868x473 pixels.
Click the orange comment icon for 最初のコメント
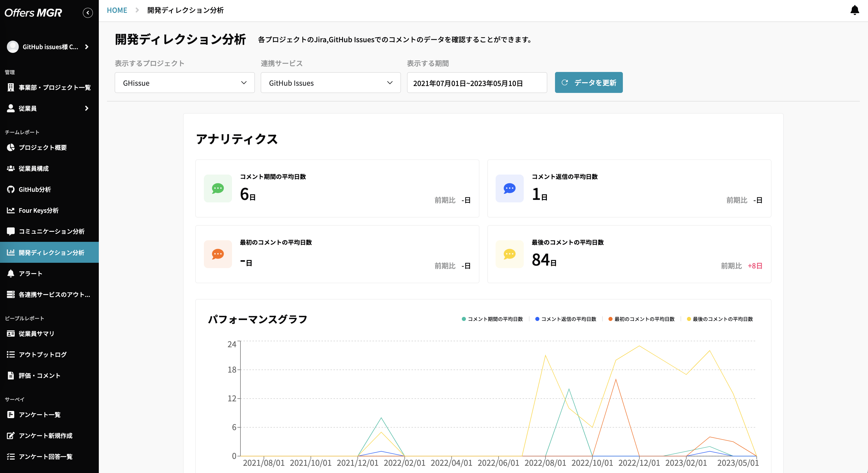point(218,254)
